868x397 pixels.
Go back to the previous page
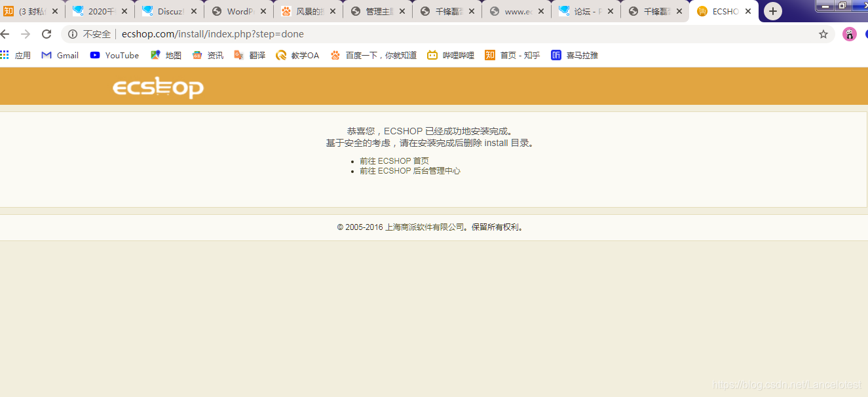[x=5, y=34]
